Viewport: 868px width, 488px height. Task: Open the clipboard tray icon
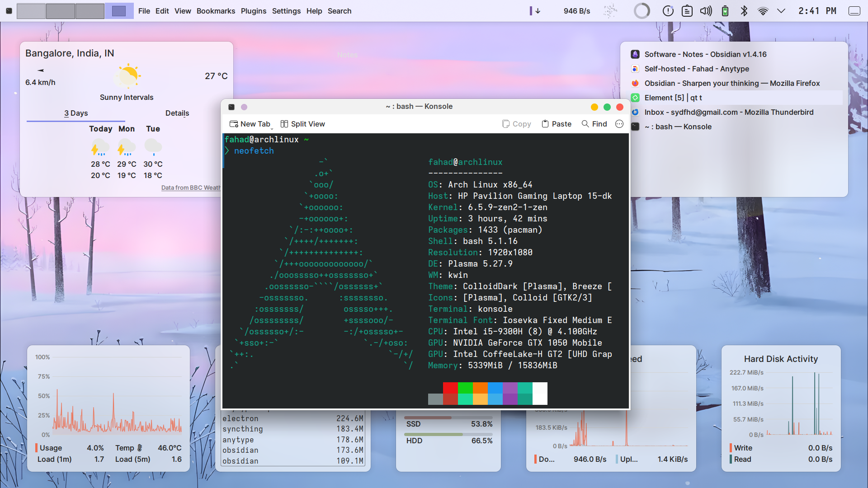[x=687, y=11]
